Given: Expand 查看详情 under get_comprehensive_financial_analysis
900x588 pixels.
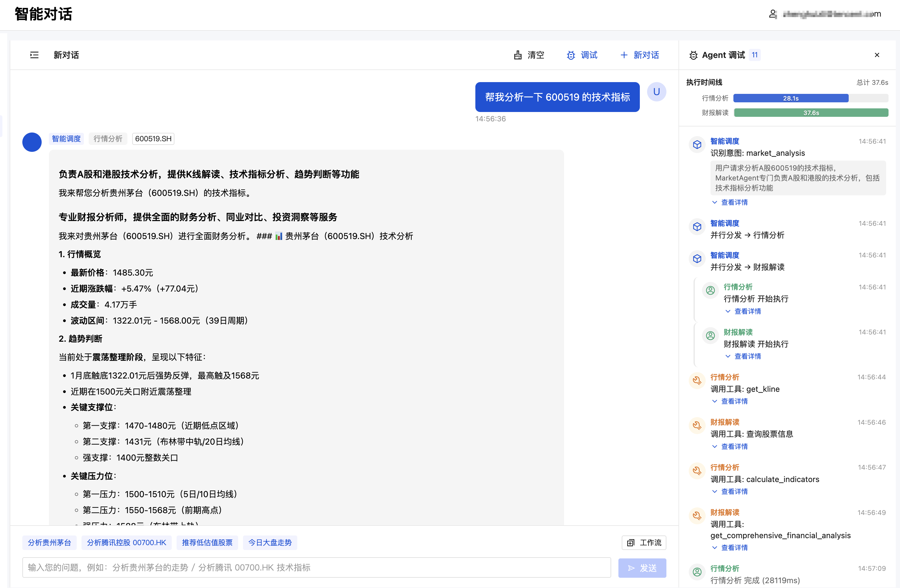Looking at the screenshot, I should tap(730, 548).
